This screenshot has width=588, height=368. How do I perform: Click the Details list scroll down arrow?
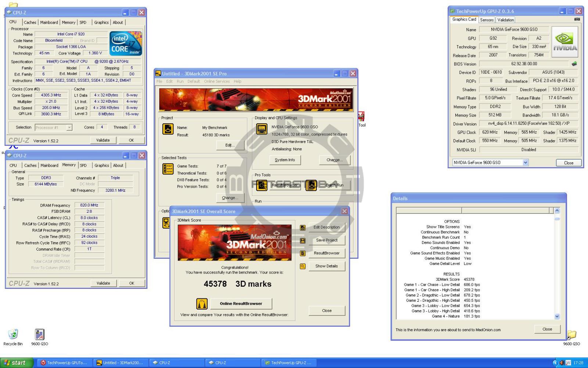click(x=557, y=316)
